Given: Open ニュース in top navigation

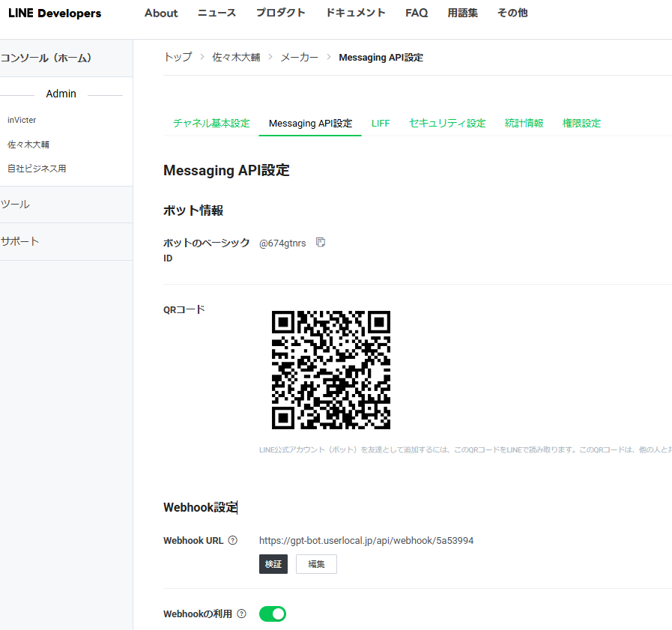Looking at the screenshot, I should point(217,13).
